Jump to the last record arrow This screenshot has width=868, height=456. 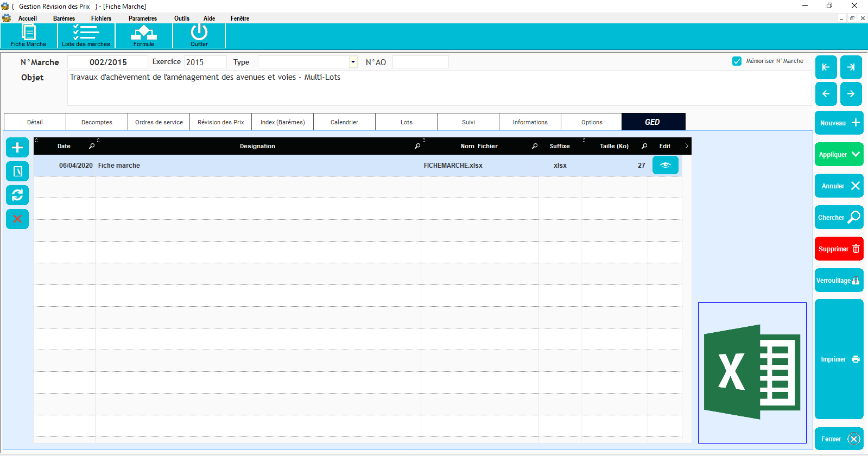point(851,67)
